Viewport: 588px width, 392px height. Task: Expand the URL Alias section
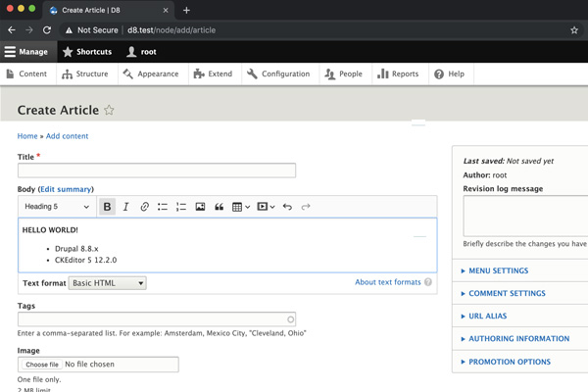tap(487, 317)
